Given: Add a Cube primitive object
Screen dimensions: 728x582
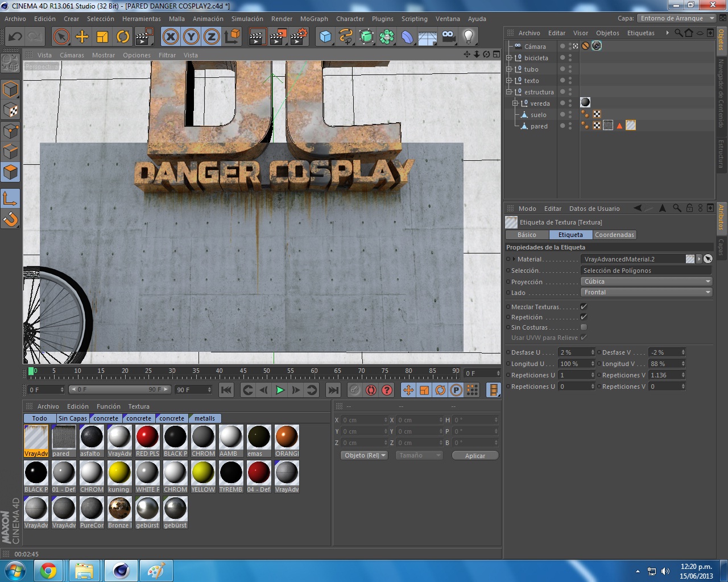Looking at the screenshot, I should click(x=326, y=37).
